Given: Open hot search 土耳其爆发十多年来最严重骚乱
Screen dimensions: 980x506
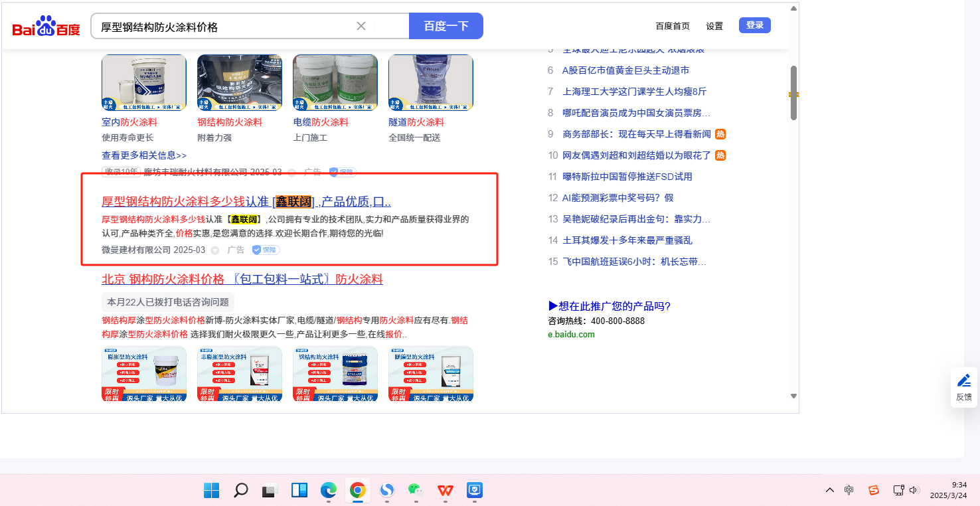Looking at the screenshot, I should pyautogui.click(x=627, y=240).
